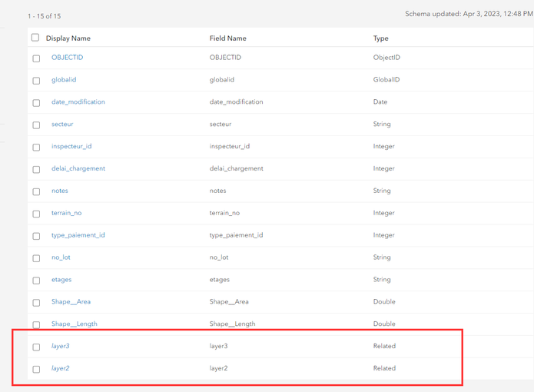Open the terrain_no display name link

click(x=66, y=213)
